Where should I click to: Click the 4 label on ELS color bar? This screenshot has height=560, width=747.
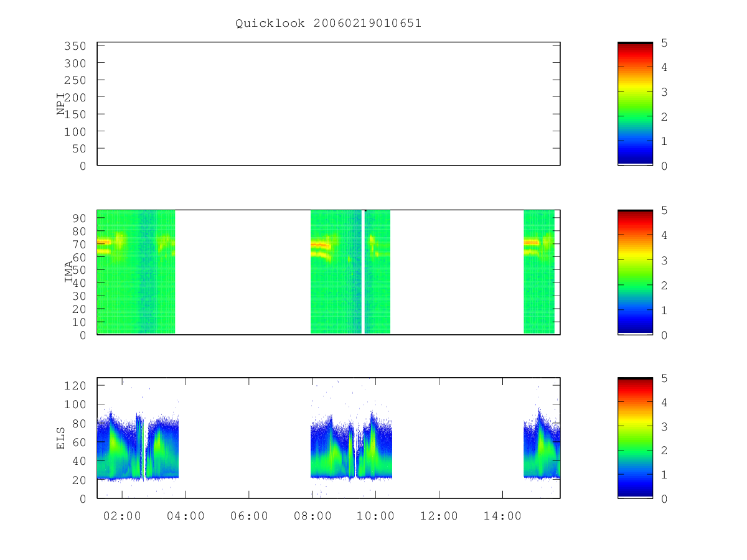663,403
